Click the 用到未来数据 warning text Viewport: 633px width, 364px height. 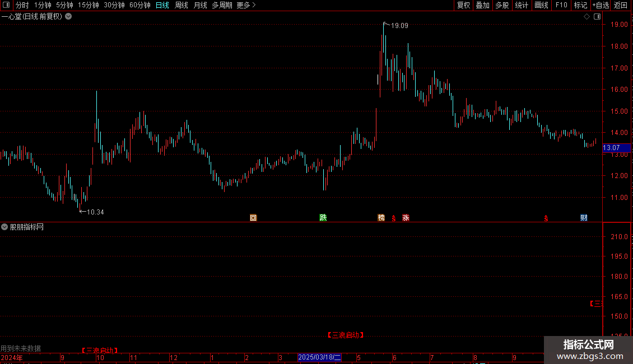tap(21, 348)
